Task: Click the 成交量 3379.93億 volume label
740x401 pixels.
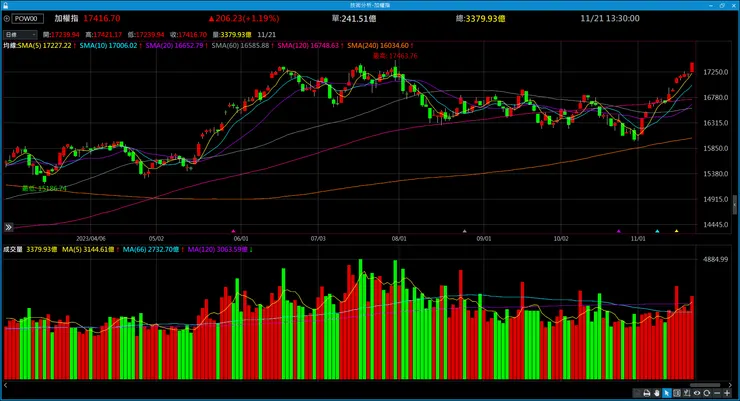Action: (30, 250)
